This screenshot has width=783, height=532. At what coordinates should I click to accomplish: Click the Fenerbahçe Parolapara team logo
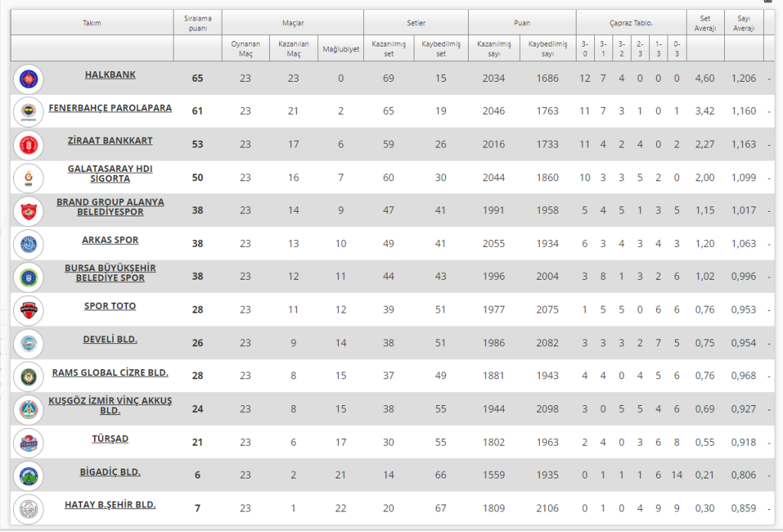[x=28, y=112]
